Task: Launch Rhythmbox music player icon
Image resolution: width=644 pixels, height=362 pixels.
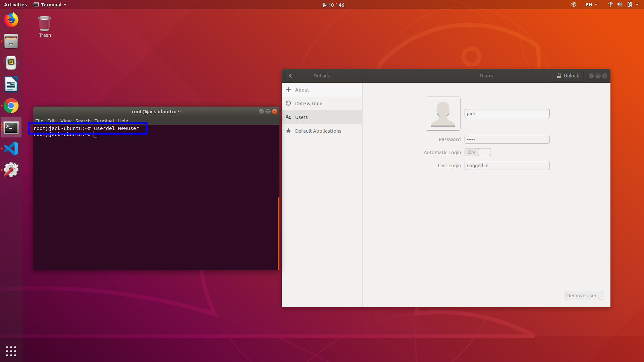Action: 11,63
